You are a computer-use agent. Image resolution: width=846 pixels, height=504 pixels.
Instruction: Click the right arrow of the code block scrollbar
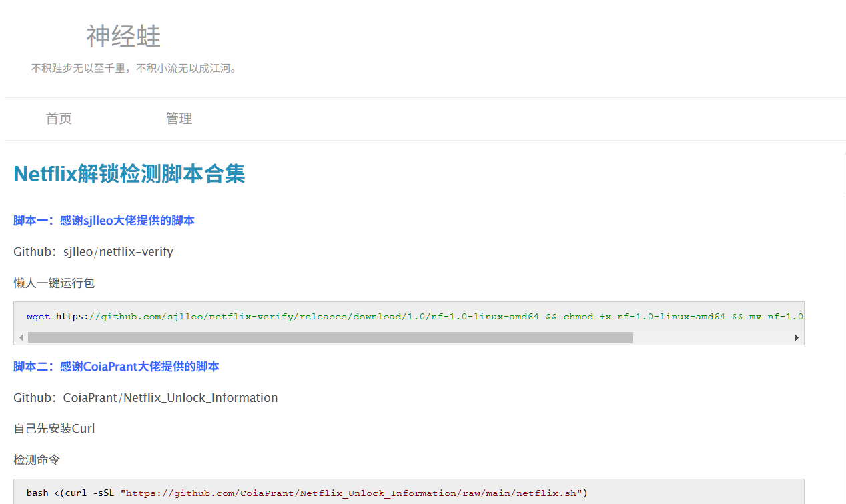[797, 338]
